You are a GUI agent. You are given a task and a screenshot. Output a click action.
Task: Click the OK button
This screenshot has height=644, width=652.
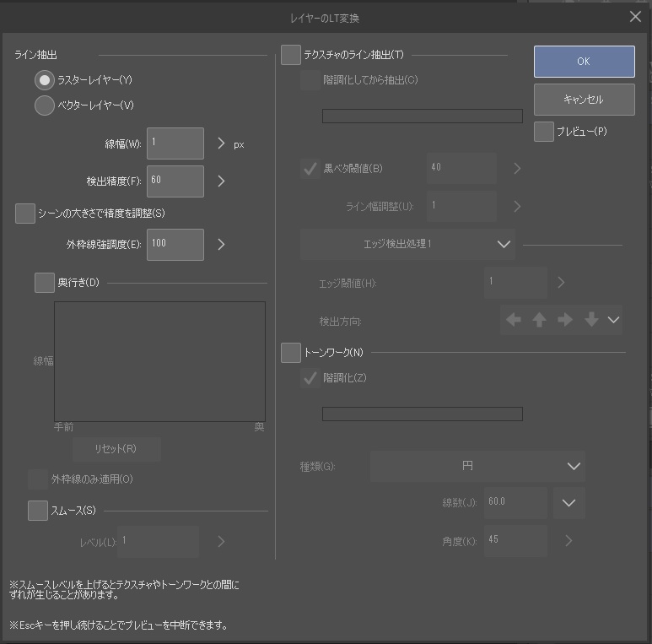584,62
